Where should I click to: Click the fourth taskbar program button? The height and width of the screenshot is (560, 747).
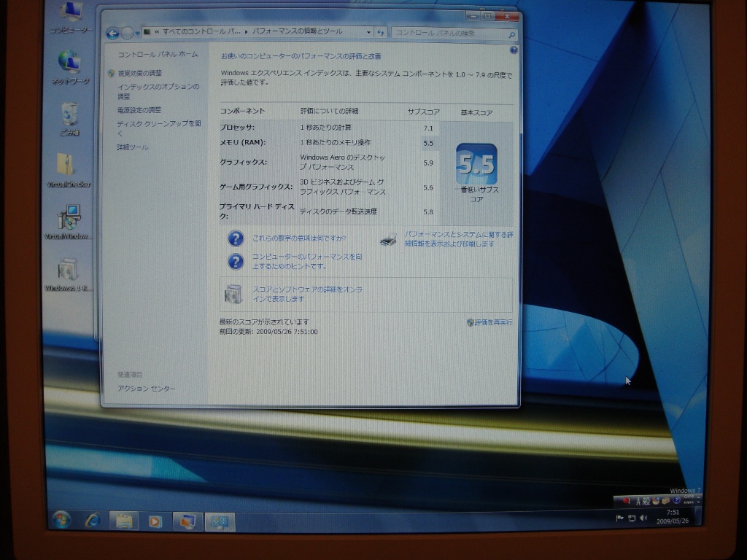[x=187, y=521]
